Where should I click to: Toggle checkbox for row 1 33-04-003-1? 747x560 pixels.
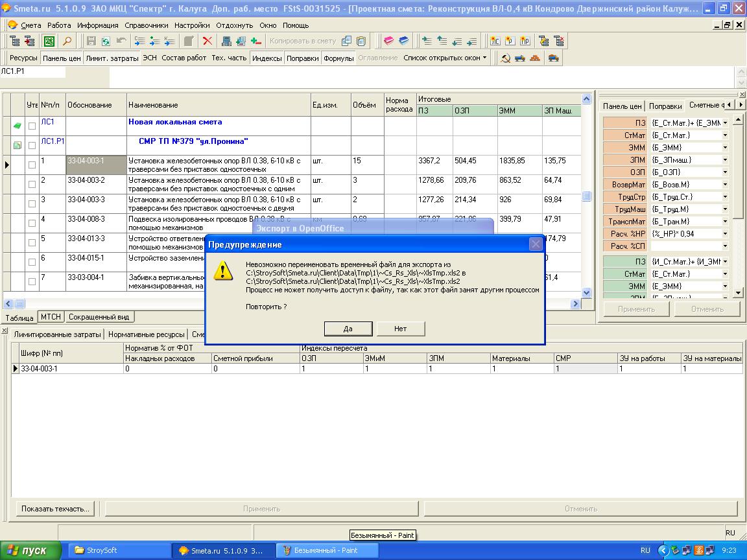(x=32, y=165)
